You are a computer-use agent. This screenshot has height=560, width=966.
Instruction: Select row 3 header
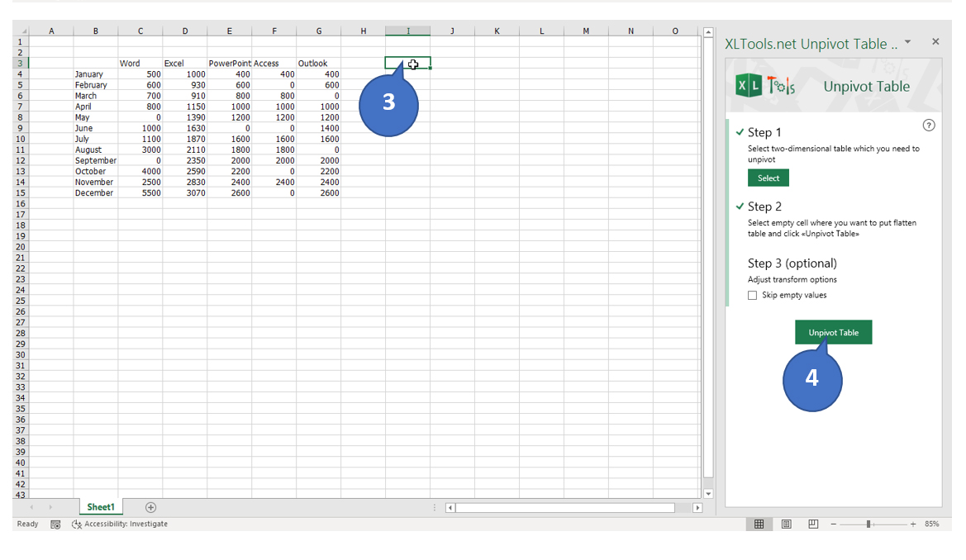click(21, 63)
